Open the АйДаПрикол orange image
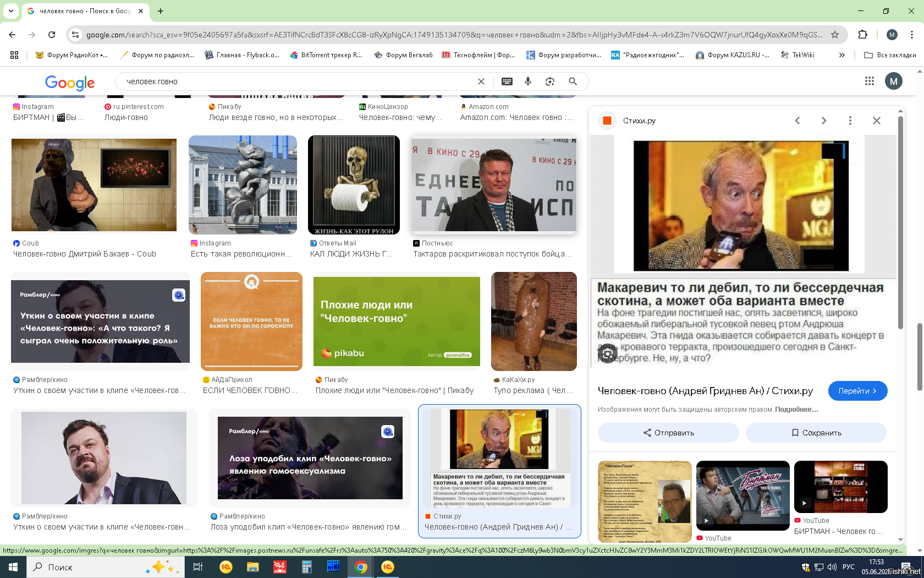Viewport: 924px width, 578px height. [x=251, y=321]
